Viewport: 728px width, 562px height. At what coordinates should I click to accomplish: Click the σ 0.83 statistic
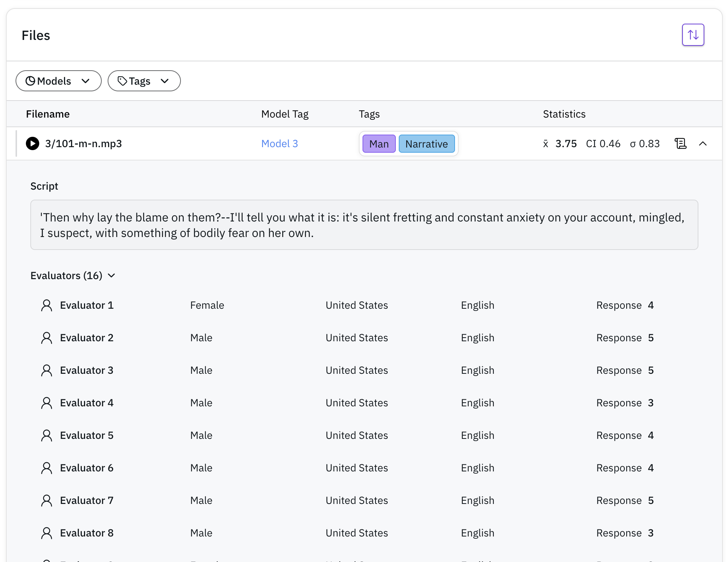tap(645, 143)
